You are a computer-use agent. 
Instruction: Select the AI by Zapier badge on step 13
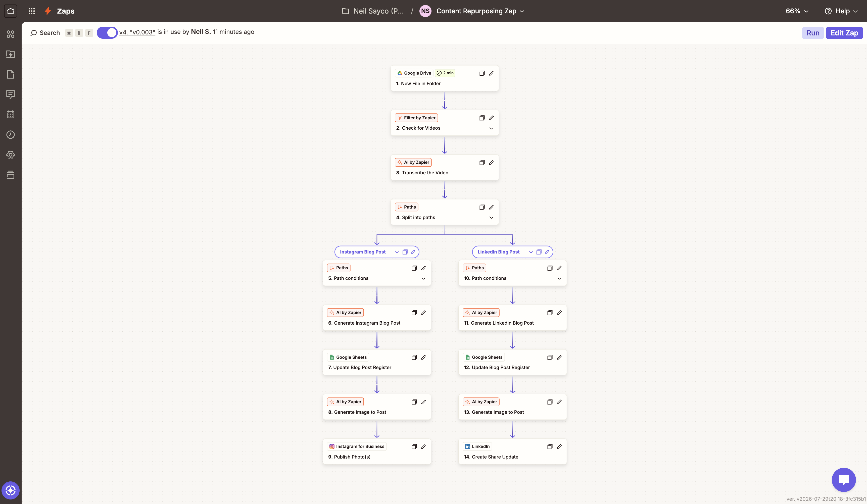[481, 402]
